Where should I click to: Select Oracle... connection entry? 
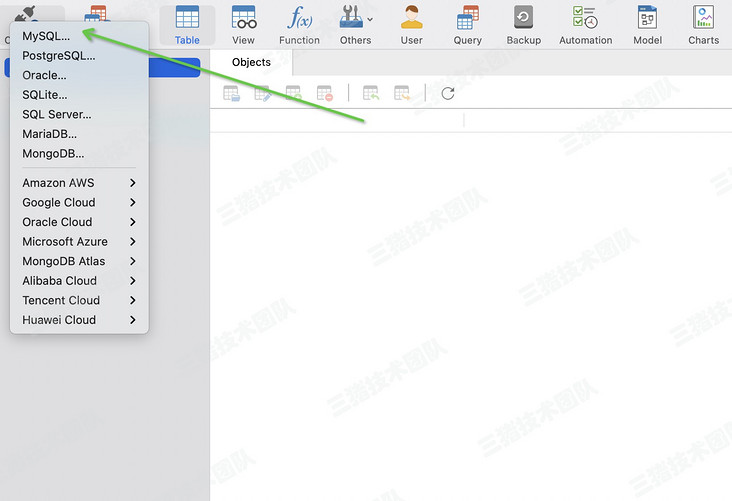pyautogui.click(x=79, y=75)
